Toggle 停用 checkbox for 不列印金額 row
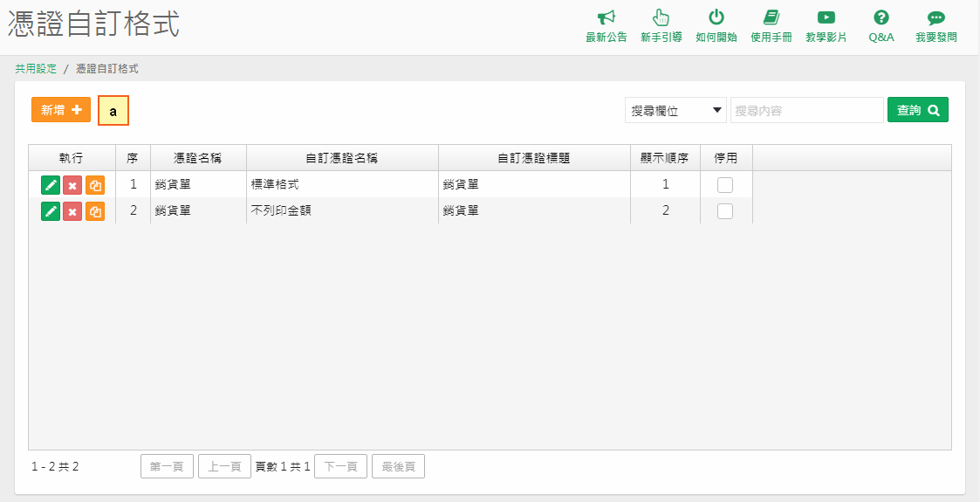The width and height of the screenshot is (980, 502). (x=725, y=211)
